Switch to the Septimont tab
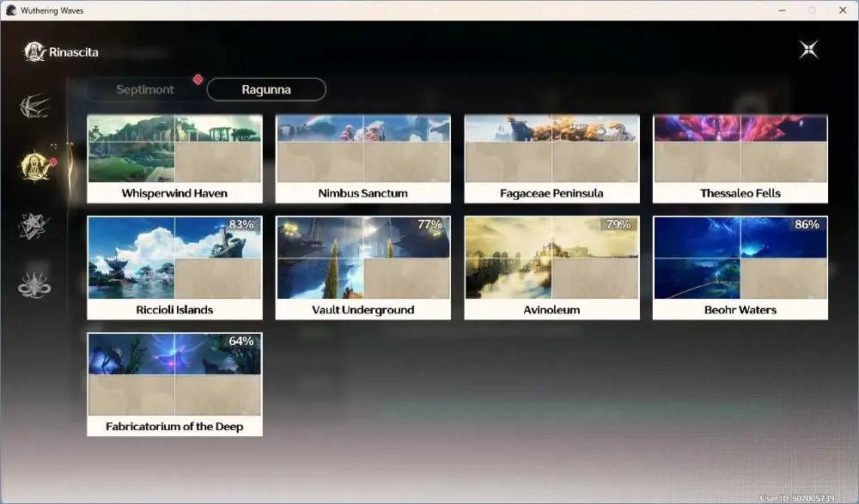This screenshot has width=859, height=504. click(145, 89)
